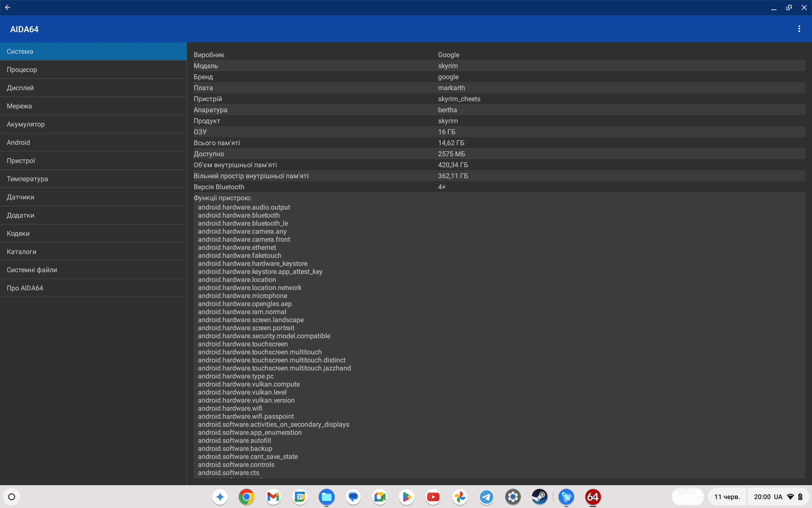Open the Android section

pos(93,142)
